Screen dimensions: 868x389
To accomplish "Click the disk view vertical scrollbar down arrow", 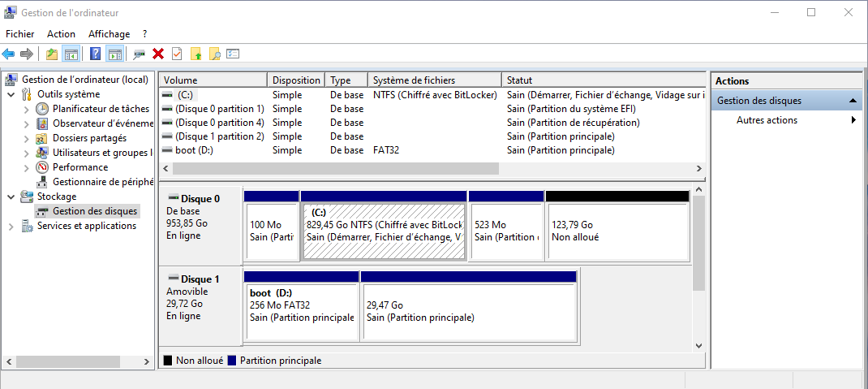I will pos(698,344).
